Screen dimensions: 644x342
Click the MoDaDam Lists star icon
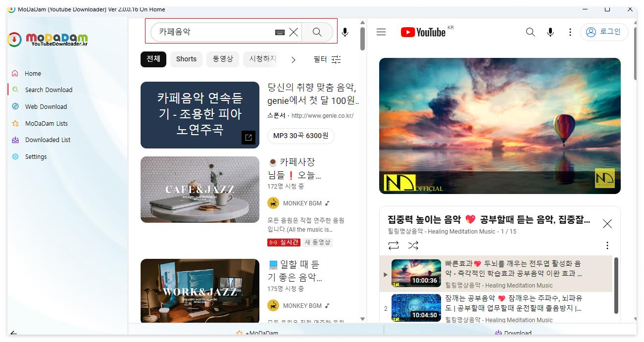click(x=15, y=123)
